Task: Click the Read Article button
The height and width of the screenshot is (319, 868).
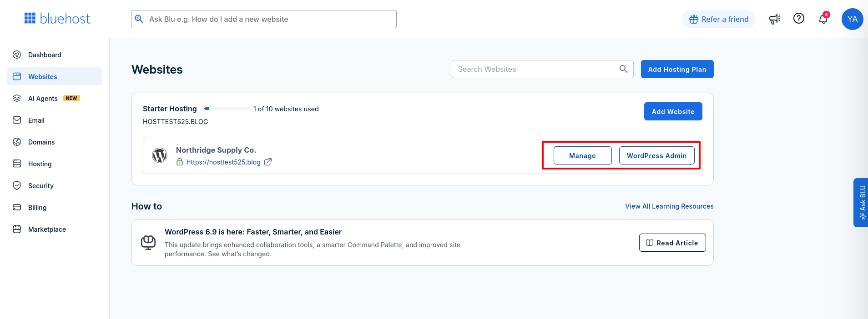Action: (x=672, y=243)
